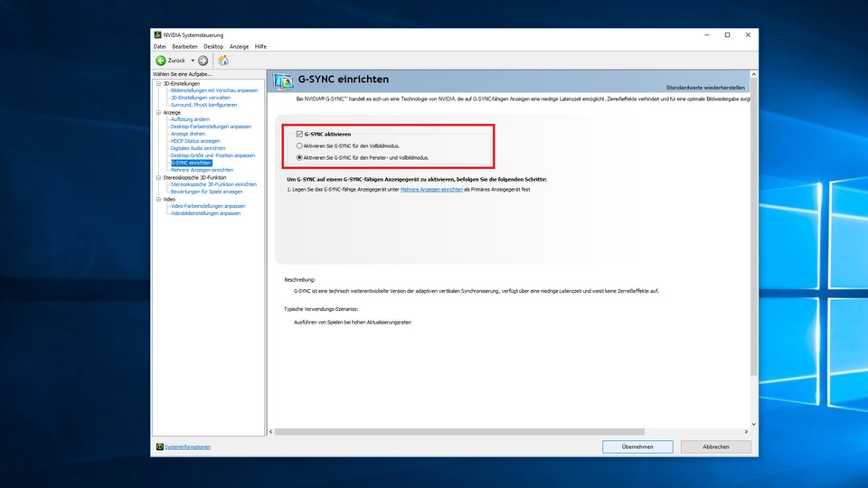The image size is (868, 488).
Task: Click the NVIDIA logo in the title bar
Action: (x=157, y=35)
